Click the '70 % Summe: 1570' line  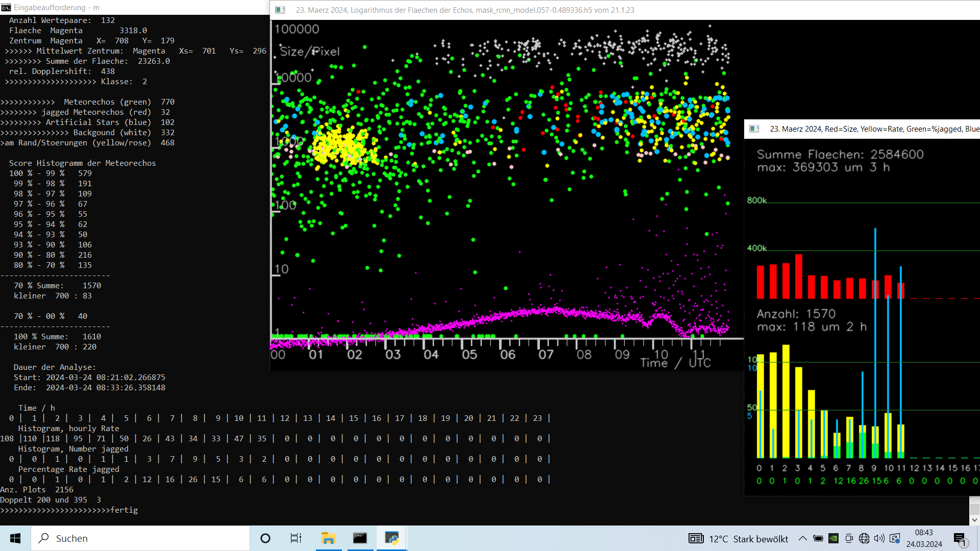[x=57, y=286]
